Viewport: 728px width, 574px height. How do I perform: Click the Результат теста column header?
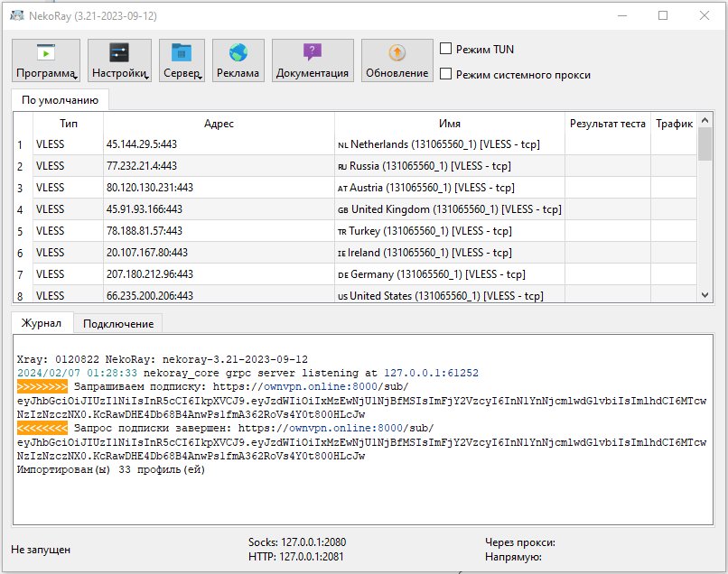click(x=608, y=124)
